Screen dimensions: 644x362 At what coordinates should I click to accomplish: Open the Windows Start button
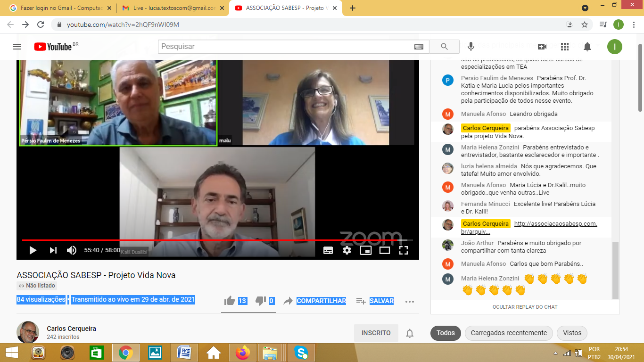point(11,352)
